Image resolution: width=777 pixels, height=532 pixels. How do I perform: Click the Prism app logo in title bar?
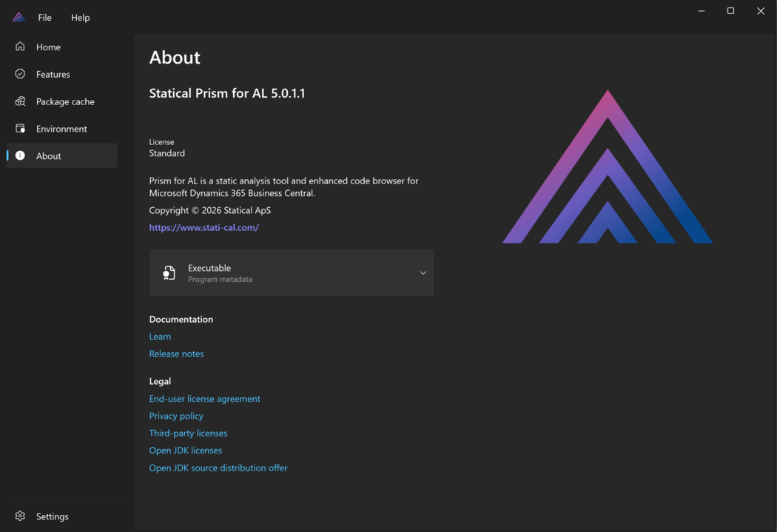click(18, 17)
